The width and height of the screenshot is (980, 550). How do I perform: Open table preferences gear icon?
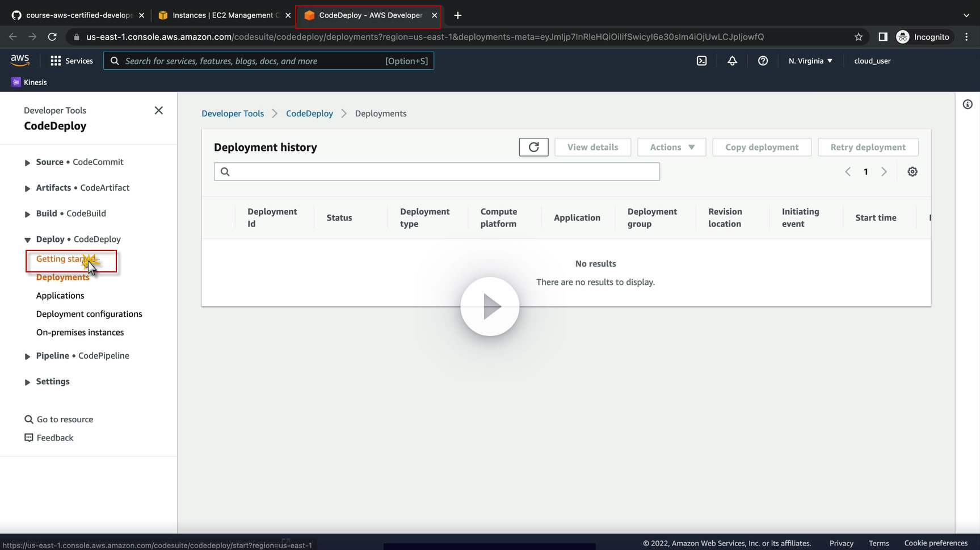coord(912,172)
